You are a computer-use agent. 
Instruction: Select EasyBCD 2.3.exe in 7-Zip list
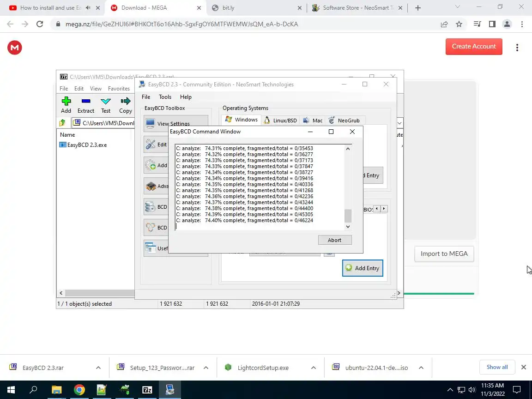point(84,145)
